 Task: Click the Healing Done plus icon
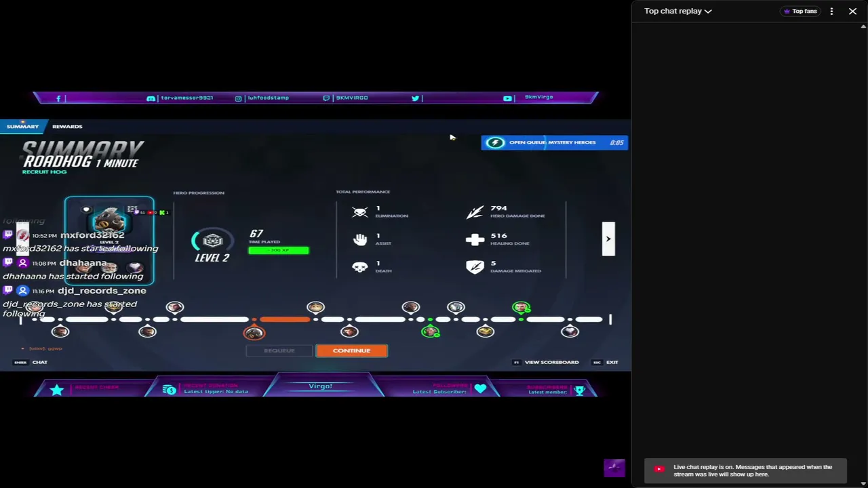tap(475, 239)
